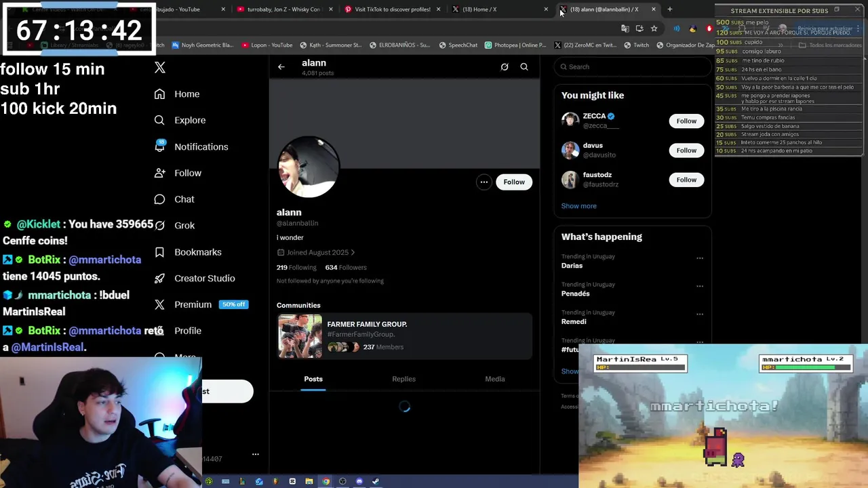Image resolution: width=868 pixels, height=488 pixels.
Task: Click the translate page icon in address bar
Action: pos(625,28)
